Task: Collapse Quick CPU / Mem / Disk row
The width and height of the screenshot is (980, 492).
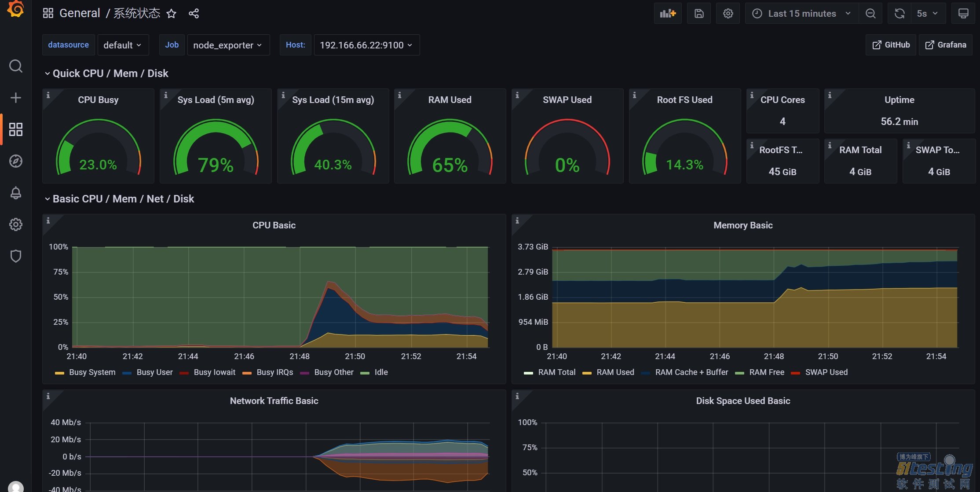Action: tap(106, 73)
